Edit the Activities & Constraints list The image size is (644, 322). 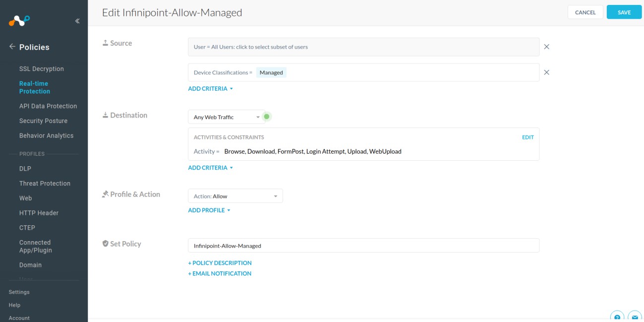(527, 137)
